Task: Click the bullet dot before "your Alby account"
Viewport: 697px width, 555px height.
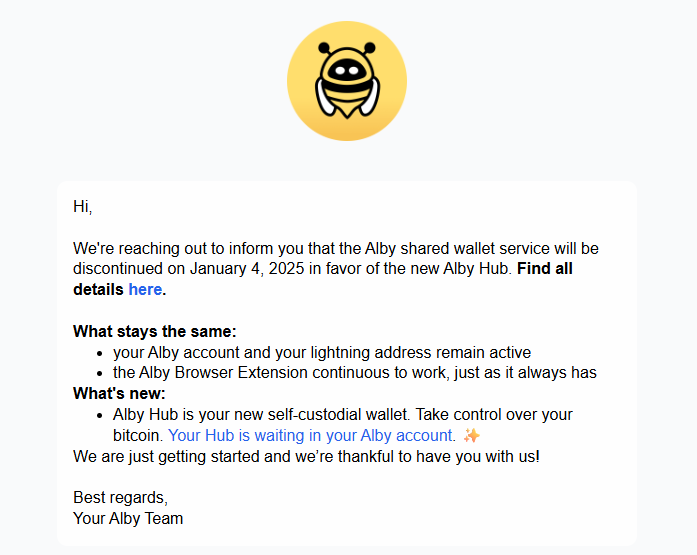Action: pos(100,354)
